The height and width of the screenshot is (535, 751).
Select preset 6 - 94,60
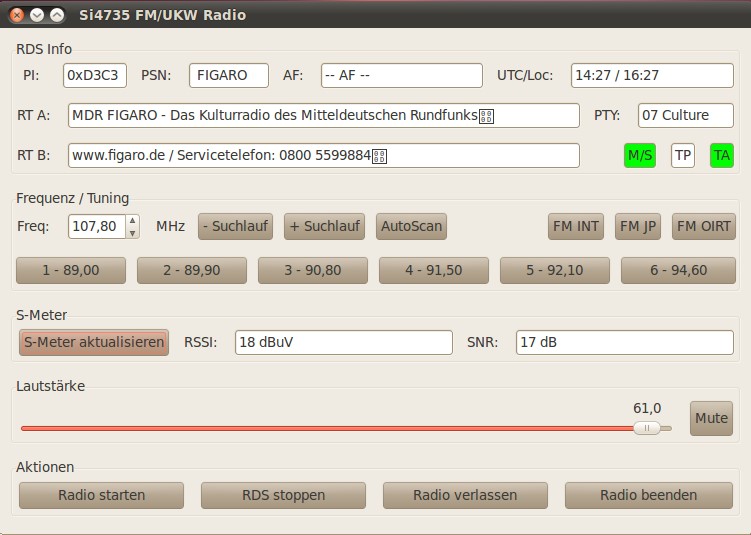point(676,270)
